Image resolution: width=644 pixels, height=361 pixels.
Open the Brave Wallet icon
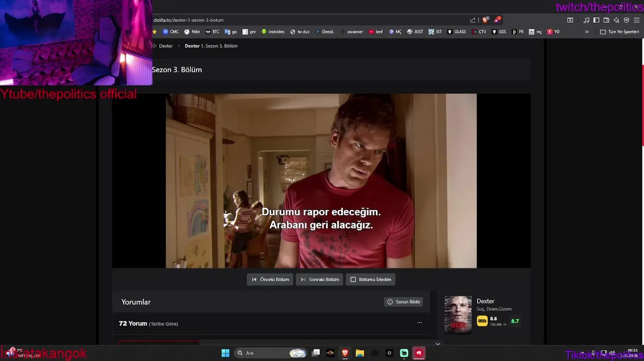606,20
